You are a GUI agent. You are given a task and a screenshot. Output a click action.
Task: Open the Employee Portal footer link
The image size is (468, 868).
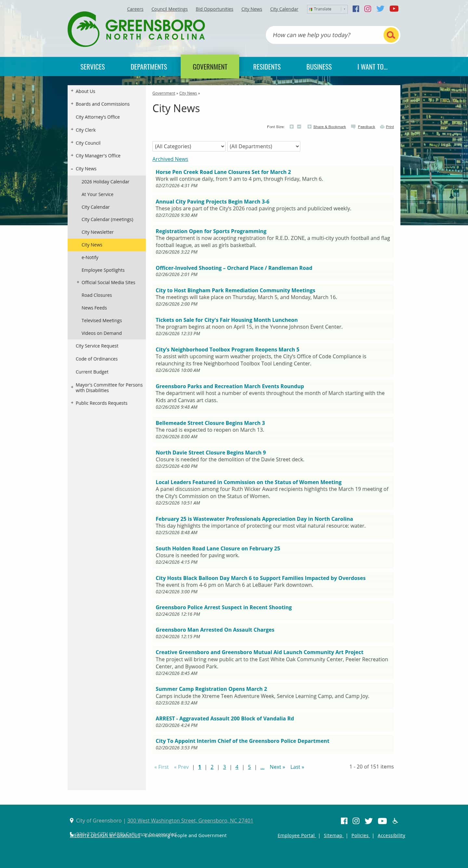tap(296, 835)
